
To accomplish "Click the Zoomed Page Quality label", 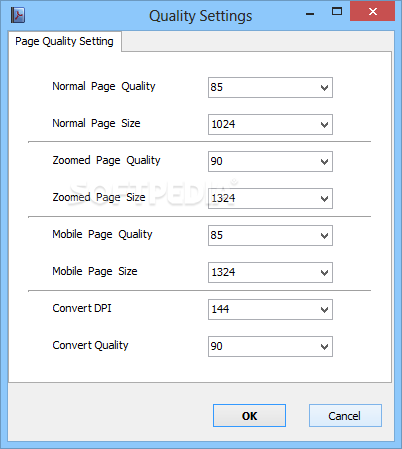I will click(106, 161).
